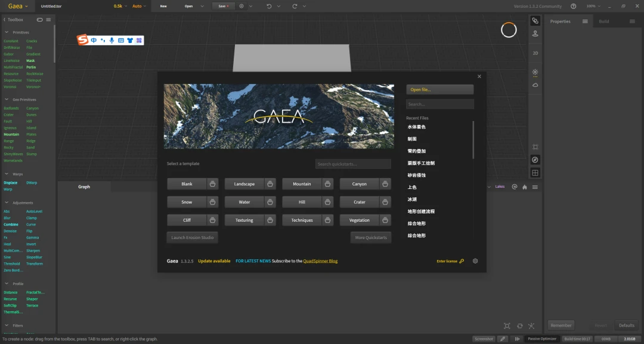
Task: Click the Sogou microphone input icon
Action: 112,40
